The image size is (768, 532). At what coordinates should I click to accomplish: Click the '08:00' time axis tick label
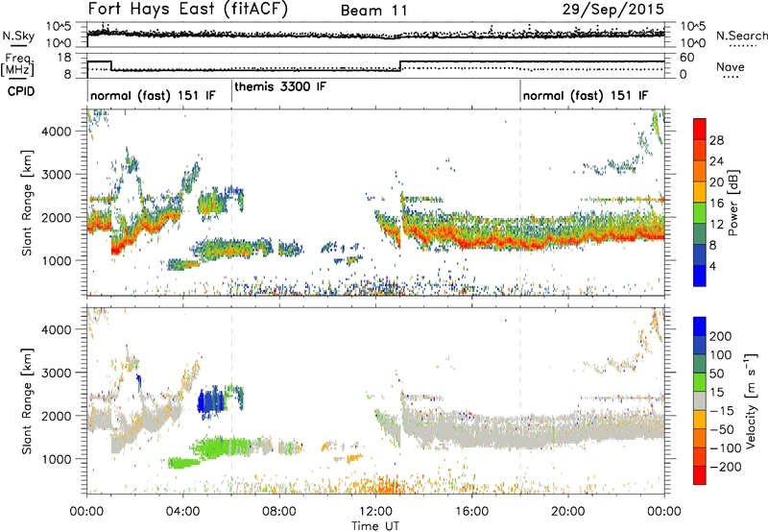[279, 512]
